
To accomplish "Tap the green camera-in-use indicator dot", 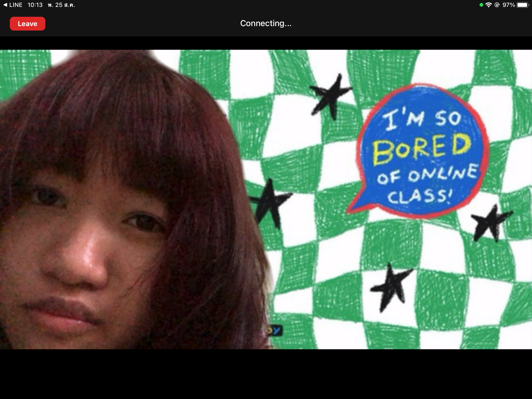I will [481, 5].
